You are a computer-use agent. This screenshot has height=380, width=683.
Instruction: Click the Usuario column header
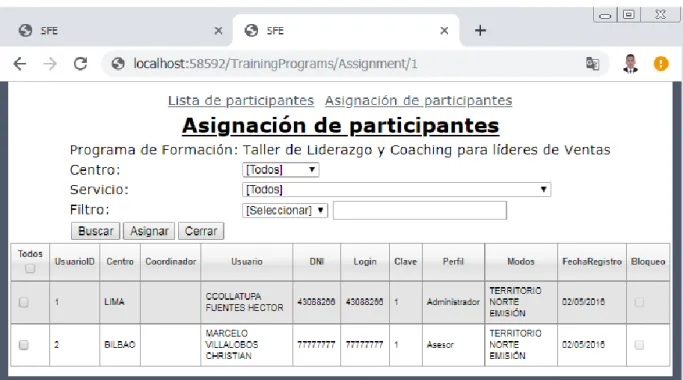point(247,261)
